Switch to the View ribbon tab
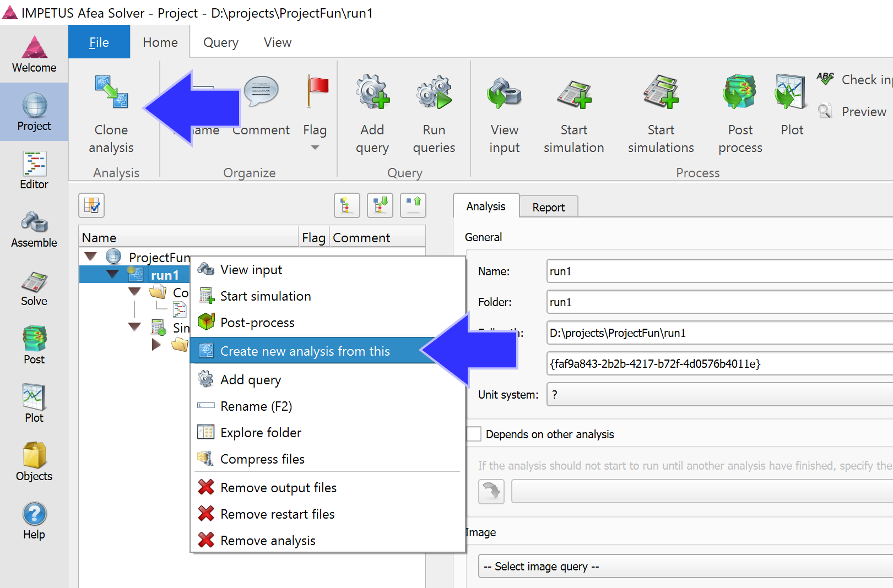The image size is (893, 588). pos(278,42)
